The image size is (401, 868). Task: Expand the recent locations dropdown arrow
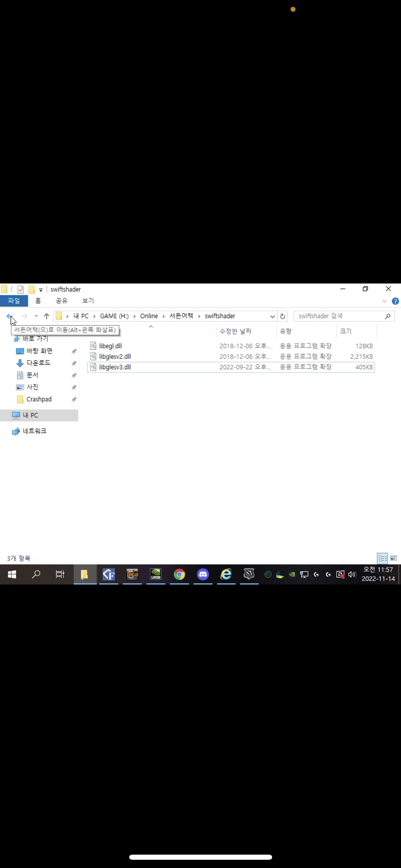coord(36,316)
